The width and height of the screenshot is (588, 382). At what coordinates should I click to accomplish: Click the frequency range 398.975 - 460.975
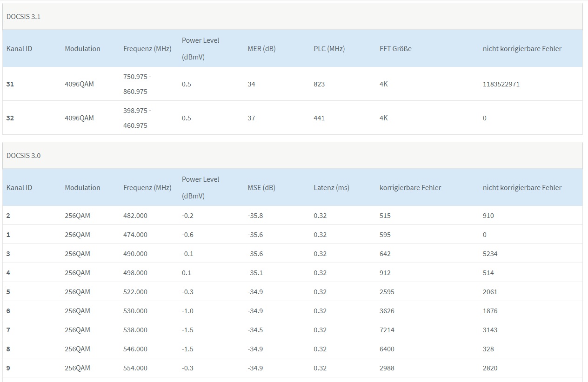(137, 118)
